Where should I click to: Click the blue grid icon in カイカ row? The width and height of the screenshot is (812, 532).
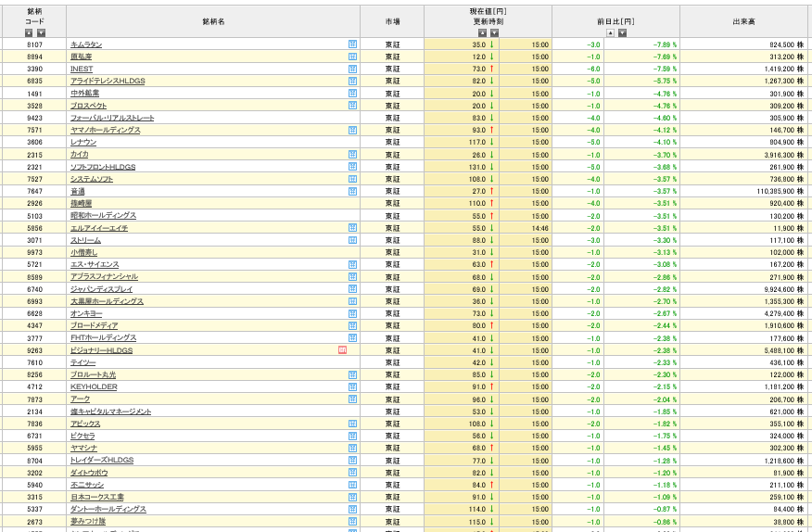pos(352,155)
